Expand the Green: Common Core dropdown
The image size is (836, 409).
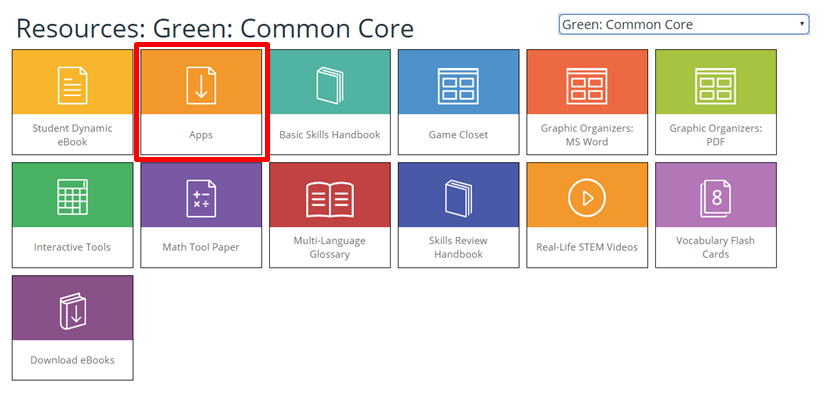pos(683,24)
